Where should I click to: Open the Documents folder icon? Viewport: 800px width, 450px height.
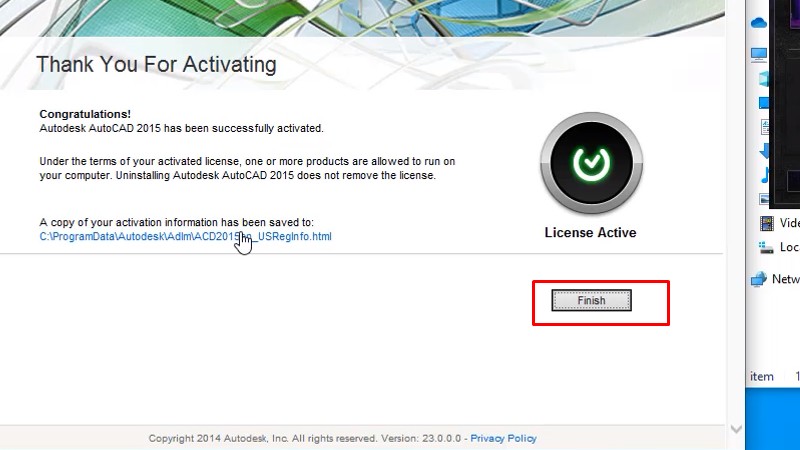[x=765, y=127]
